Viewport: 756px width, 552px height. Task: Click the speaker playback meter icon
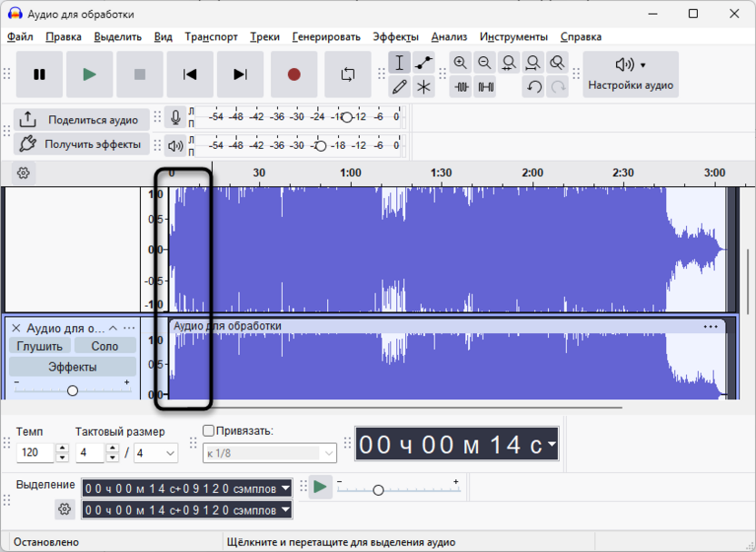coord(175,145)
